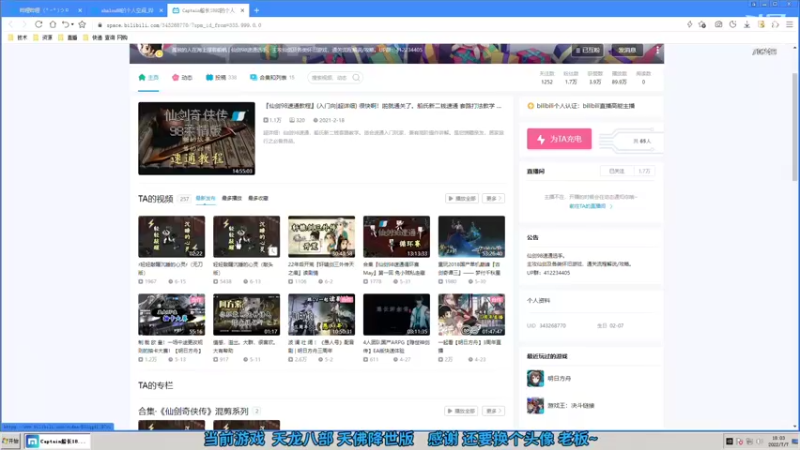This screenshot has width=800, height=450.
Task: Open the featured 仙剑98速通教程 video thumbnail
Action: [x=196, y=138]
